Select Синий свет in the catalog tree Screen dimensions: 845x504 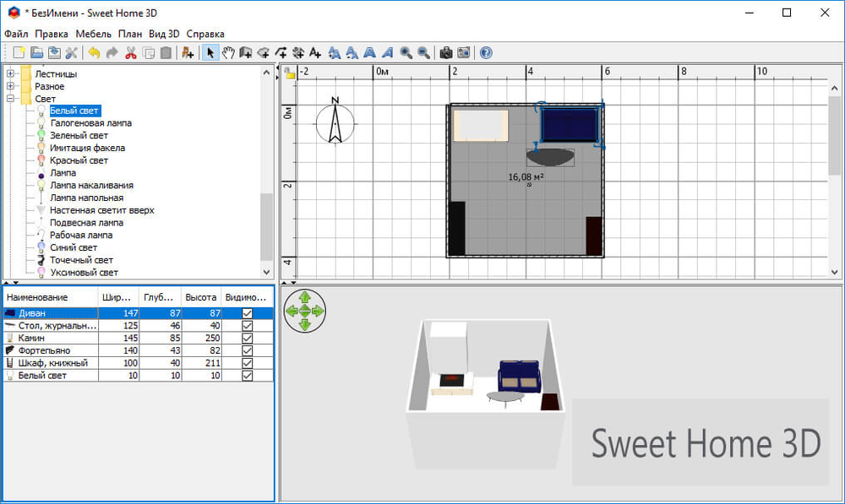[74, 248]
